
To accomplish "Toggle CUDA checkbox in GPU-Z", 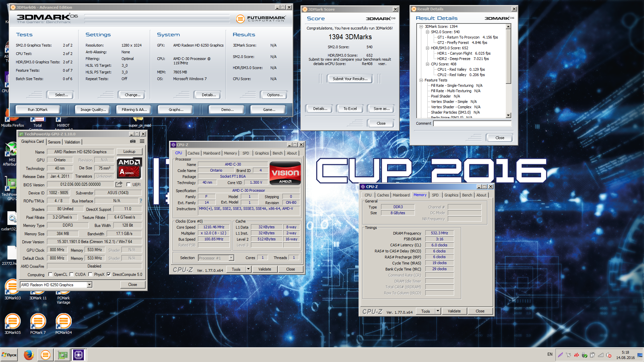I will (71, 275).
